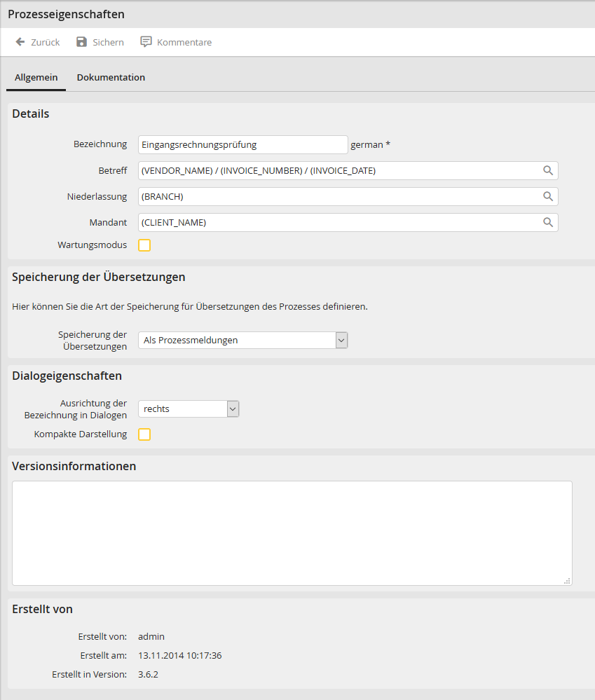Focus the Bezeichnung input field

pos(242,144)
